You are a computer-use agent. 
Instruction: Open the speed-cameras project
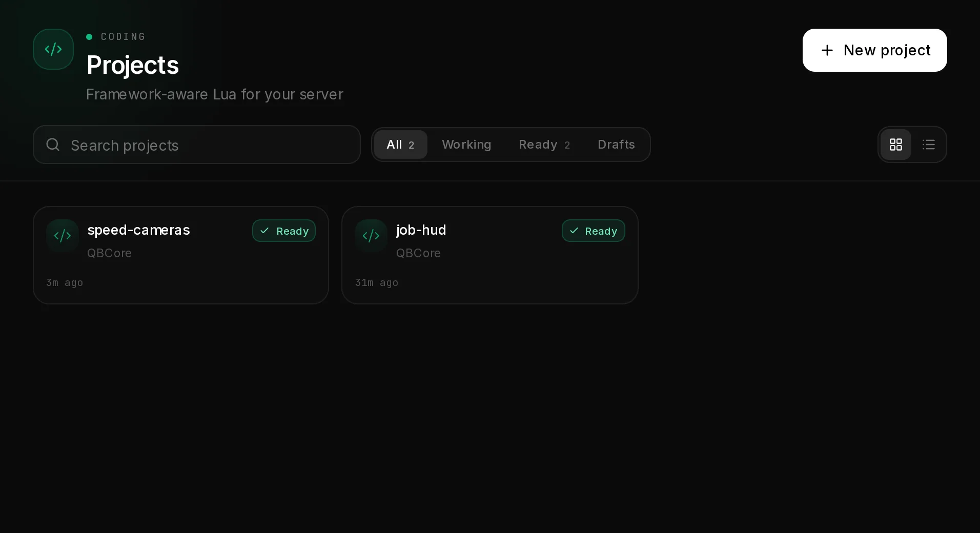[181, 255]
